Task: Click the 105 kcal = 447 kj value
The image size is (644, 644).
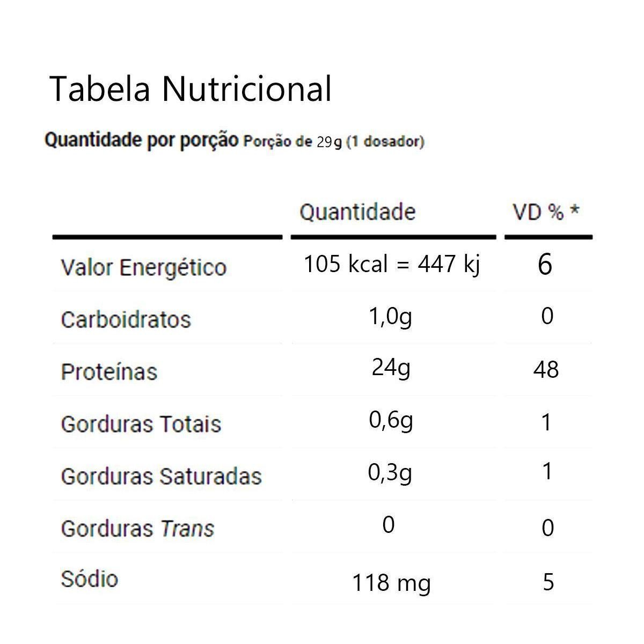Action: tap(392, 264)
